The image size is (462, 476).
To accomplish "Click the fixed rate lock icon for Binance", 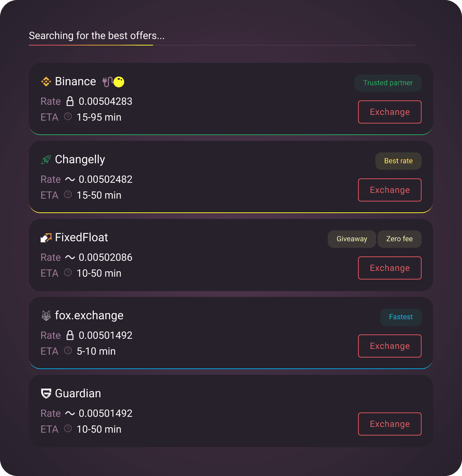I will click(x=70, y=101).
